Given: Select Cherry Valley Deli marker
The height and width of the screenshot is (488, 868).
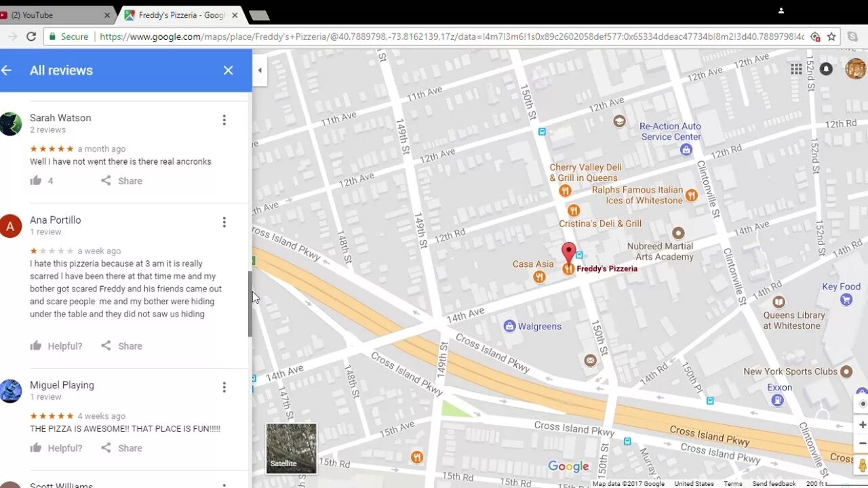Looking at the screenshot, I should pos(564,190).
